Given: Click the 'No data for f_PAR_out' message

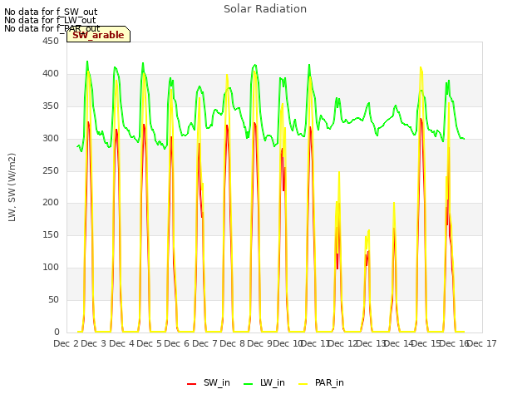Looking at the screenshot, I should (x=52, y=28).
